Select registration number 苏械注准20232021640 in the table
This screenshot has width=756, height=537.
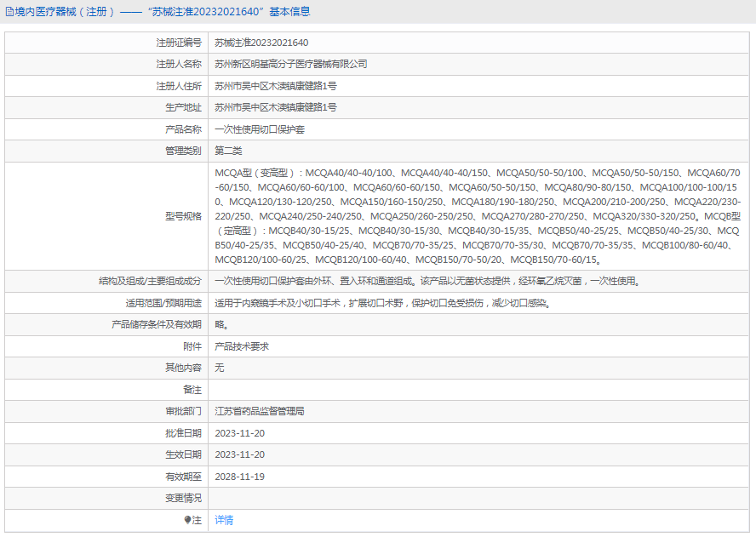coord(261,43)
